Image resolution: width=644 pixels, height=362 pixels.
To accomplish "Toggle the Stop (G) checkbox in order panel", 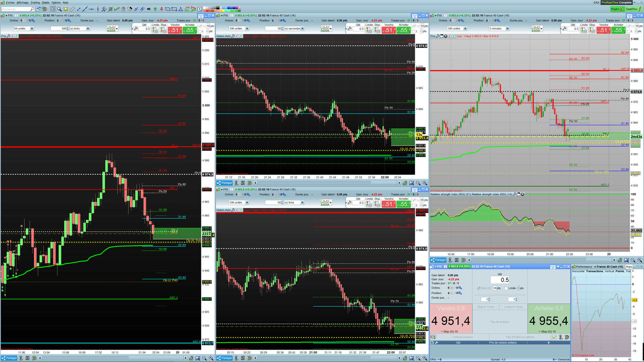I will (x=478, y=288).
